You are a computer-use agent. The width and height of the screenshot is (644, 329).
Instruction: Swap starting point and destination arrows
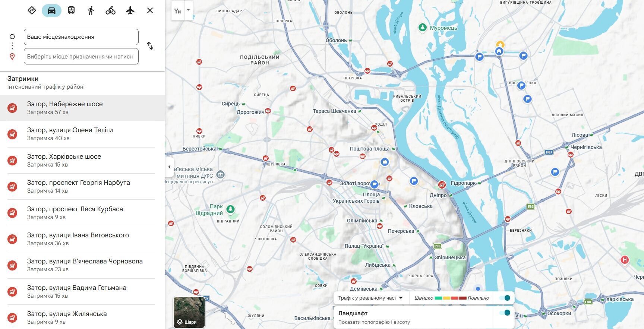(150, 46)
